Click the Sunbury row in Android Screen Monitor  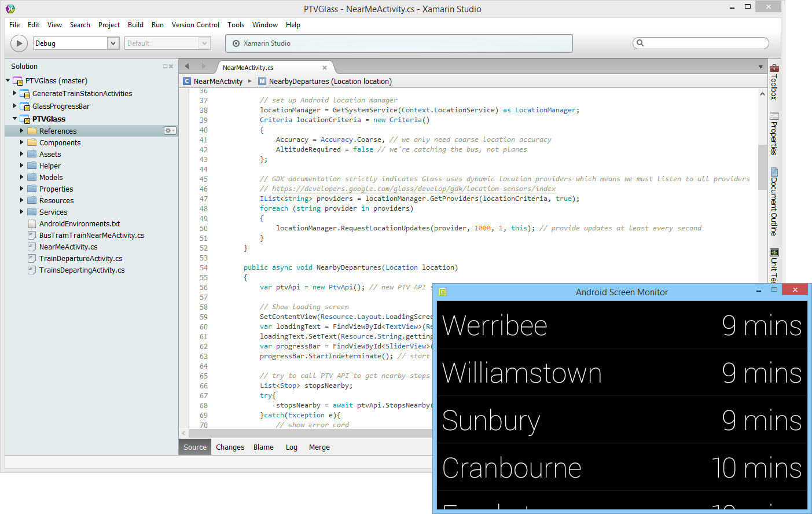622,420
